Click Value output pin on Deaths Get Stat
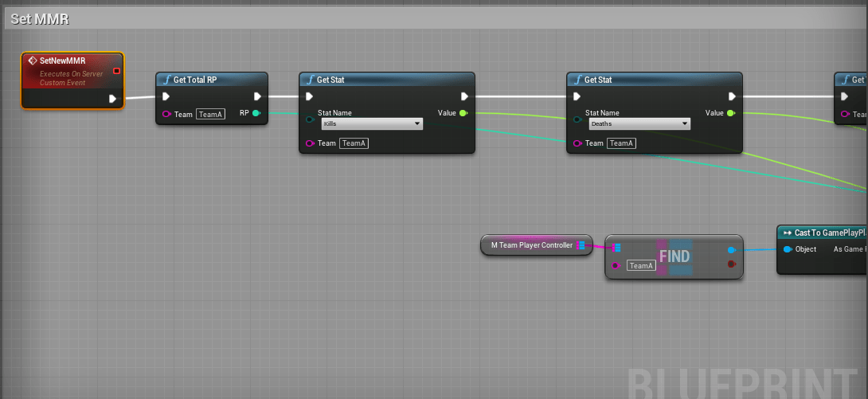868x399 pixels. tap(731, 113)
